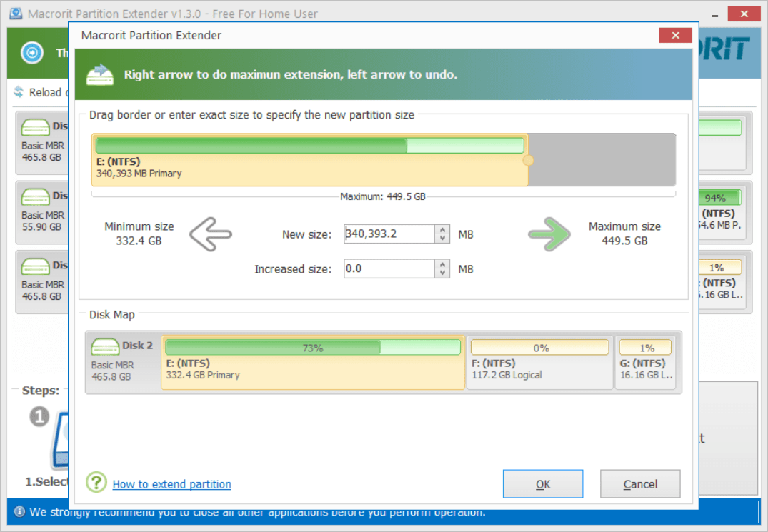
Task: Decrease New size with the down spinner arrow
Action: point(443,239)
